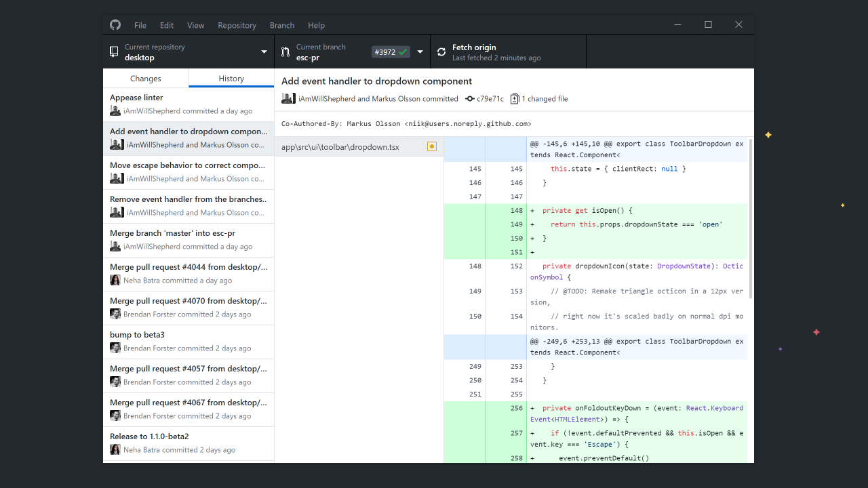The image size is (868, 488).
Task: Open the dropdown arrow next to #3972
Action: 420,52
